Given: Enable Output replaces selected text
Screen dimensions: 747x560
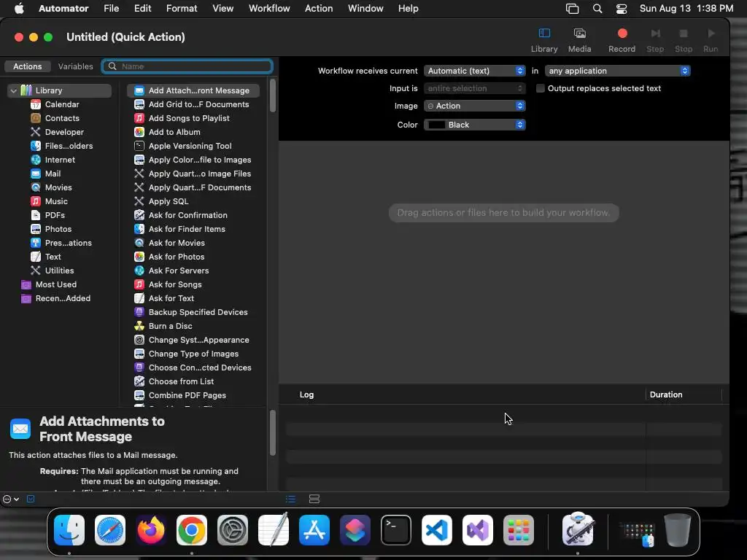Looking at the screenshot, I should click(541, 88).
